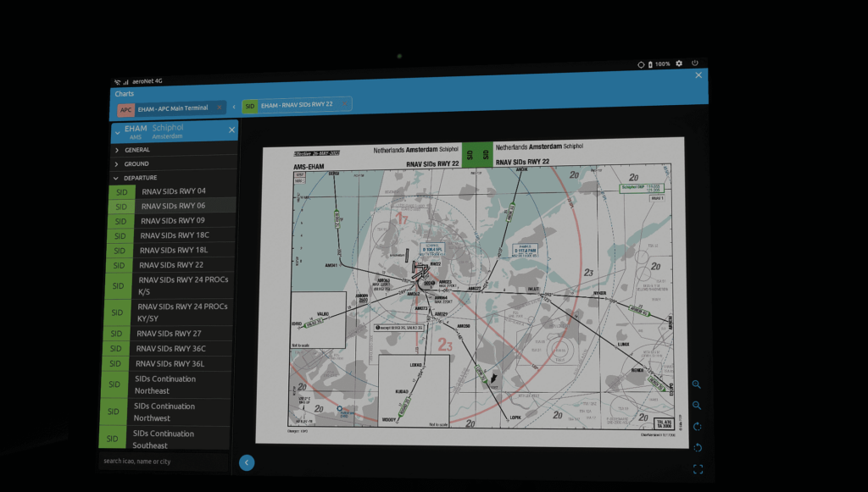This screenshot has height=492, width=868.
Task: Switch to EHAM - APC Main Terminal tab
Action: click(x=171, y=109)
